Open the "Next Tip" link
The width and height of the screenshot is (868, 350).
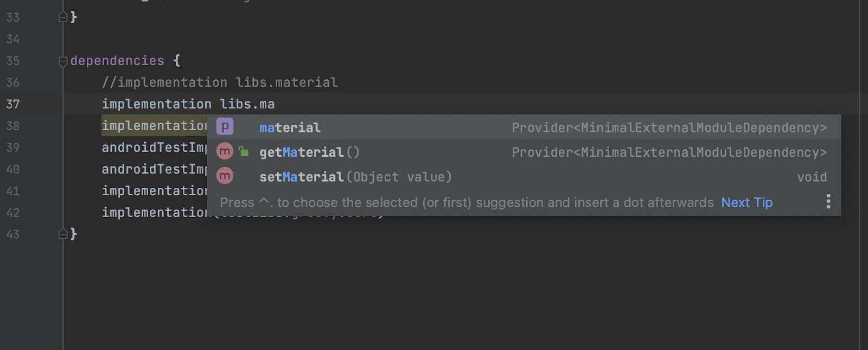pyautogui.click(x=746, y=202)
